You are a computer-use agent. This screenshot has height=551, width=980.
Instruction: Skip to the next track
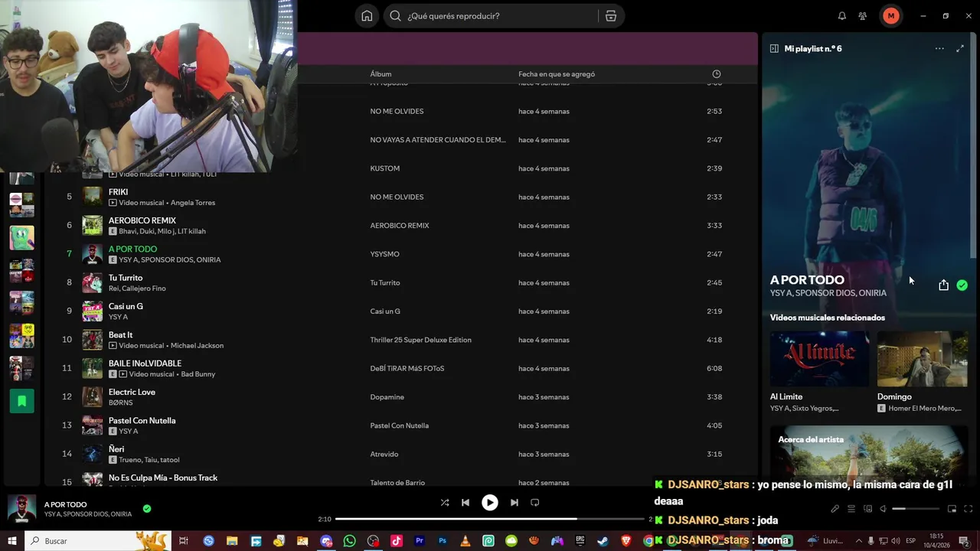click(514, 503)
